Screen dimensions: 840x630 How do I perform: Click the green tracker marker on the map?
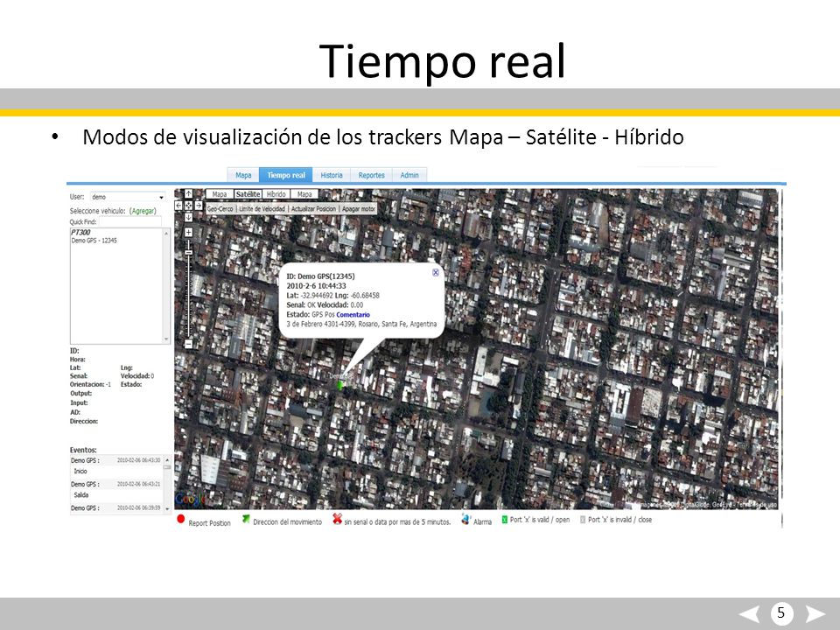click(340, 385)
